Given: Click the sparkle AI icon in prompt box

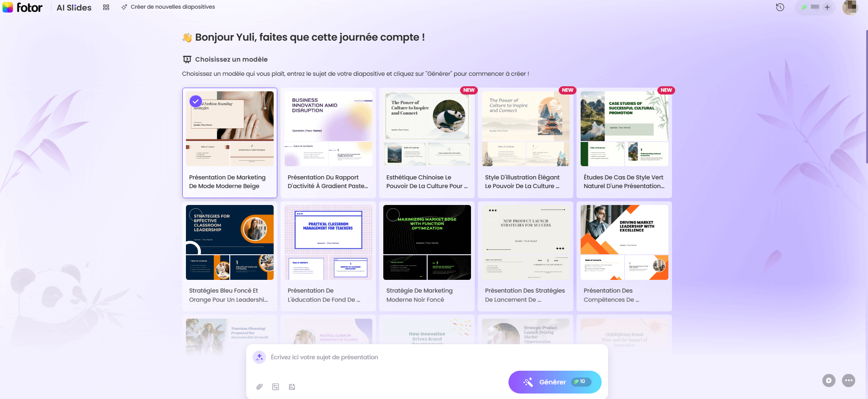Looking at the screenshot, I should pos(259,357).
